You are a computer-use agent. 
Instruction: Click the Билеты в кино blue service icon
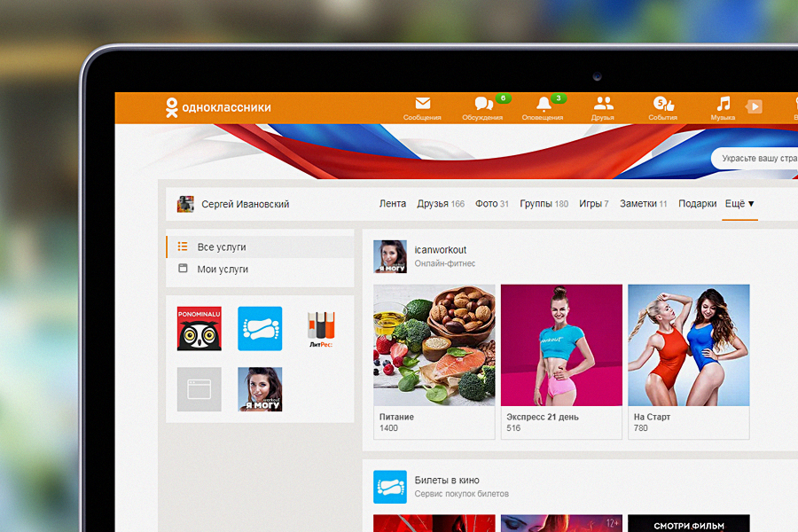pos(390,487)
